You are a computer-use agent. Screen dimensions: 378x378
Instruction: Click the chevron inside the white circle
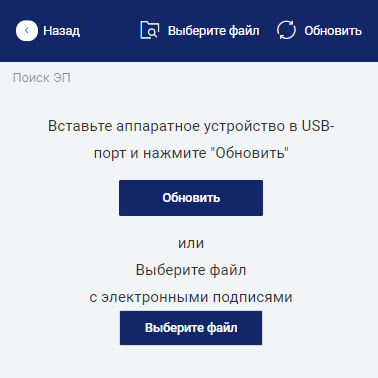point(27,31)
